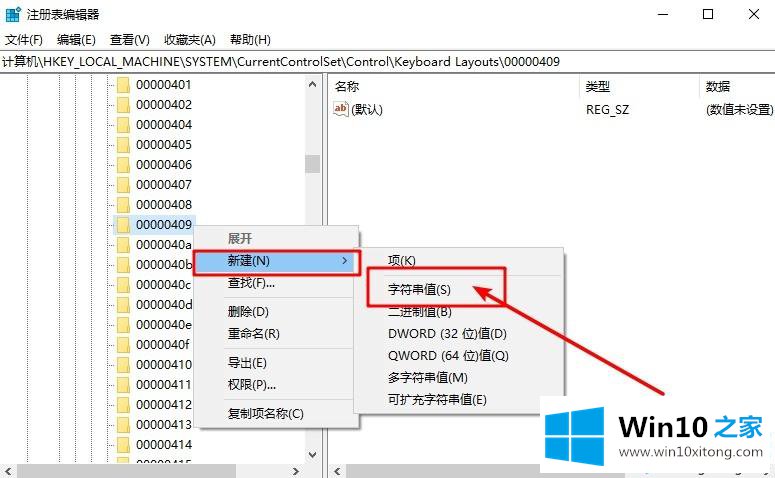Viewport: 775px width, 478px height.
Task: Click the folder icon of key 0000040a
Action: (x=123, y=245)
